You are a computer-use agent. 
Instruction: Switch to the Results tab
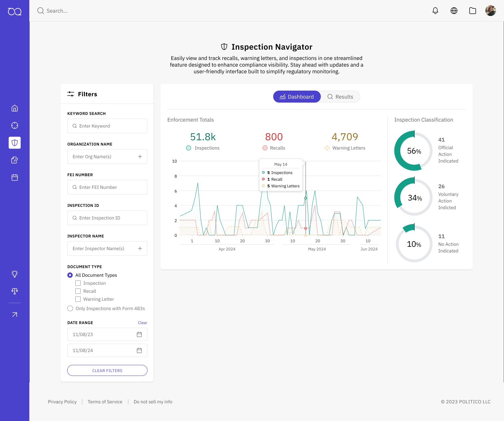340,97
